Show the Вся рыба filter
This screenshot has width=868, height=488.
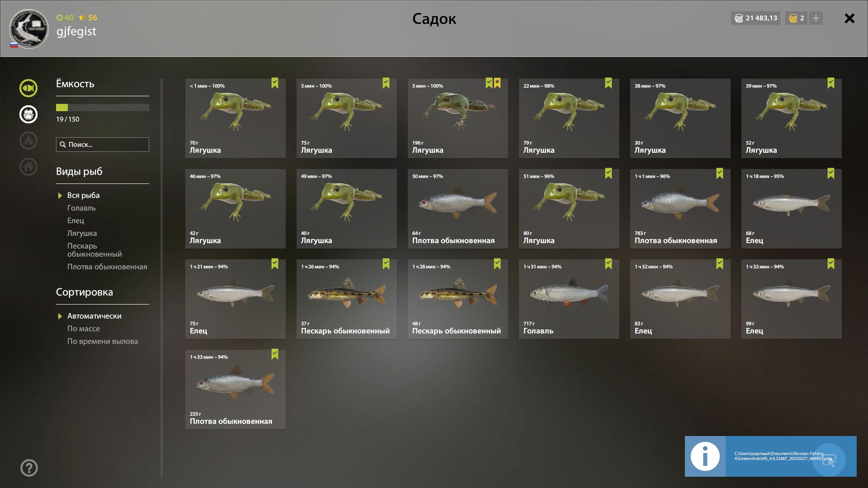click(x=83, y=196)
